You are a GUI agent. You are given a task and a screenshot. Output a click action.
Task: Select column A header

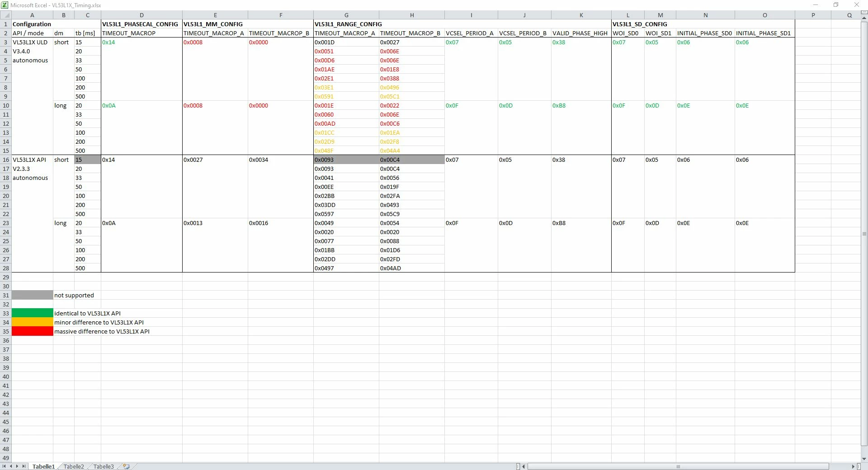32,15
